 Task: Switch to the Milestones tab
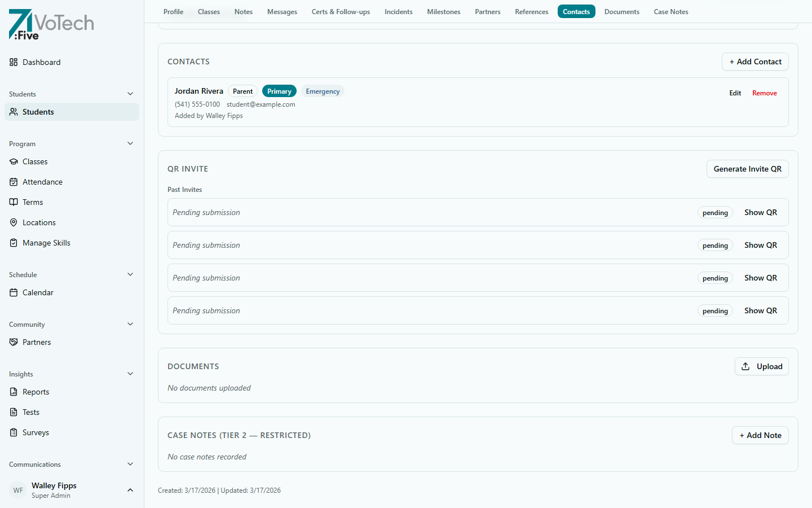[x=444, y=11]
